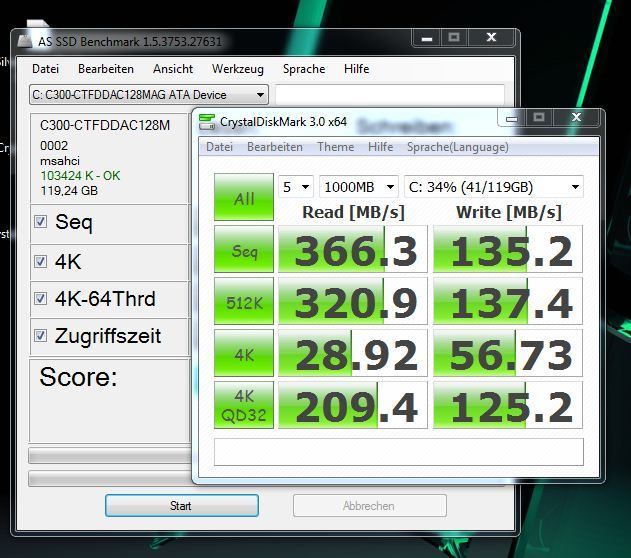Click the 4K QD32 read value 209.4
The image size is (631, 558).
click(353, 405)
